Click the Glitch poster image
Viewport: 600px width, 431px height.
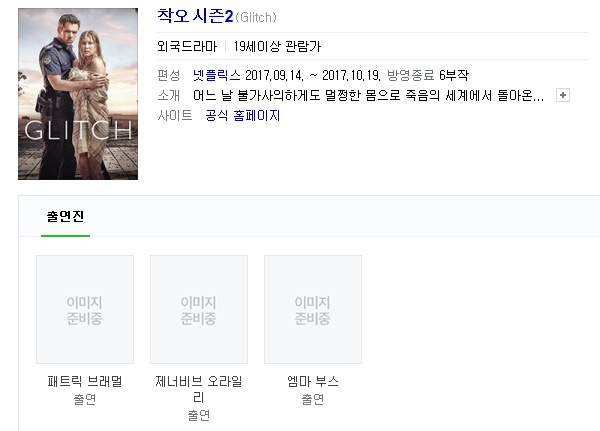(78, 94)
